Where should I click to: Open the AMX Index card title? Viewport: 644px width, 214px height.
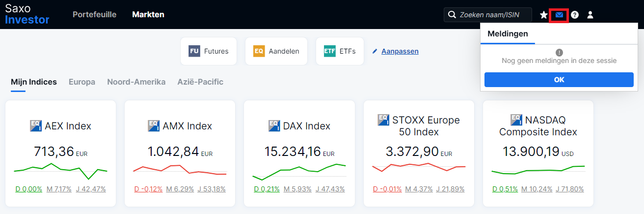tap(188, 126)
